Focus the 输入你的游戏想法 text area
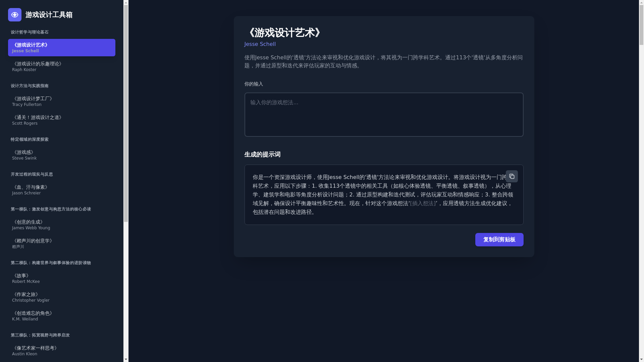The width and height of the screenshot is (644, 362). pyautogui.click(x=384, y=115)
